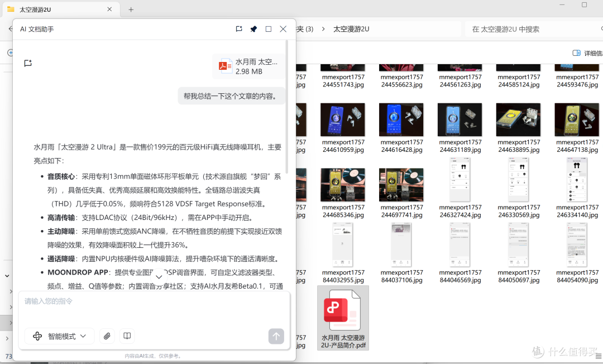Select thumbnail mmexport1757246334140.jpg
Viewport: 603px width, 364px height.
click(577, 180)
